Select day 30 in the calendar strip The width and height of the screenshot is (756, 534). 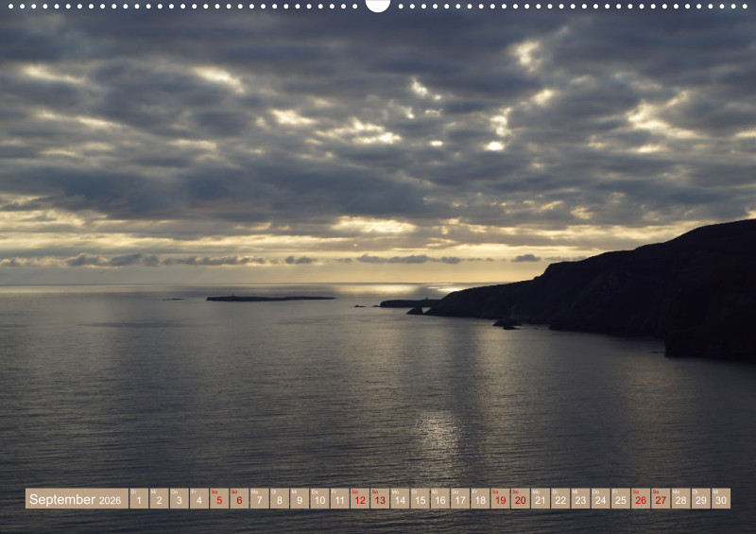tap(722, 498)
